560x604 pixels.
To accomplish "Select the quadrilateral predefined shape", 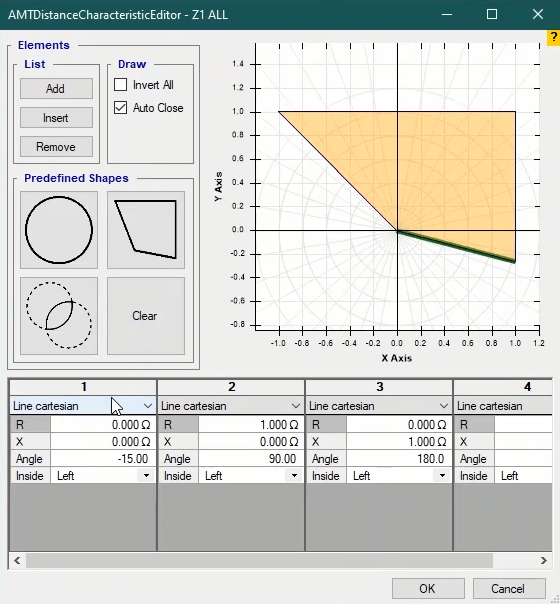I will click(x=146, y=230).
